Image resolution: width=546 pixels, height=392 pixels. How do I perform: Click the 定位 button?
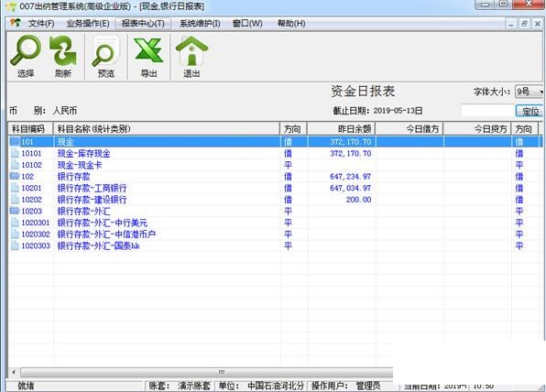click(x=530, y=111)
